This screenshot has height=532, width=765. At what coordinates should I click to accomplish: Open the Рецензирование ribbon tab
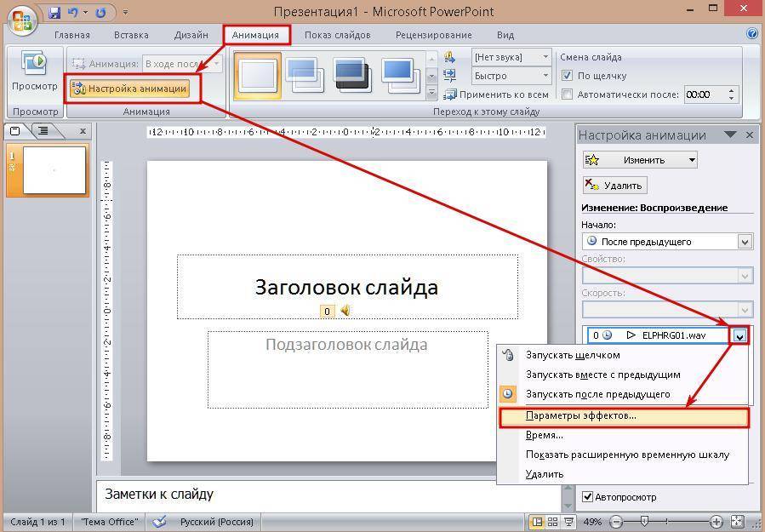[434, 35]
